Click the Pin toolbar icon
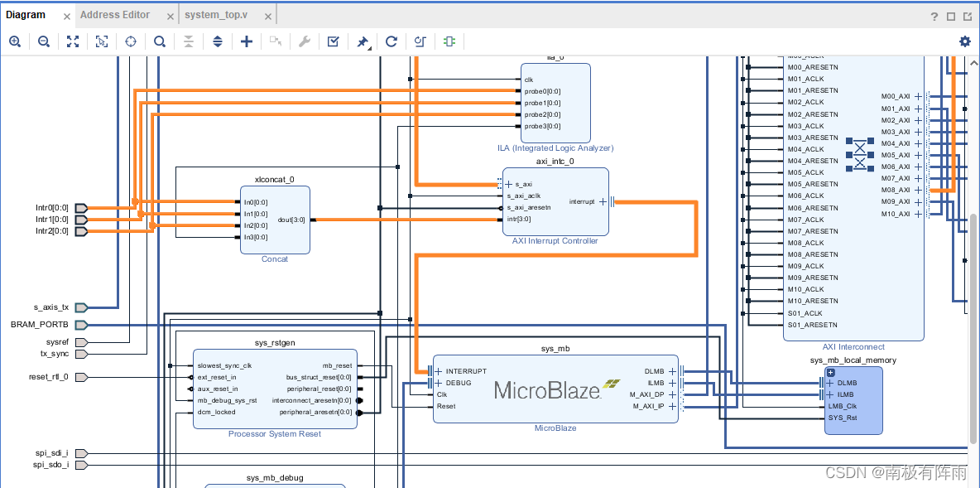The image size is (980, 488). click(362, 41)
